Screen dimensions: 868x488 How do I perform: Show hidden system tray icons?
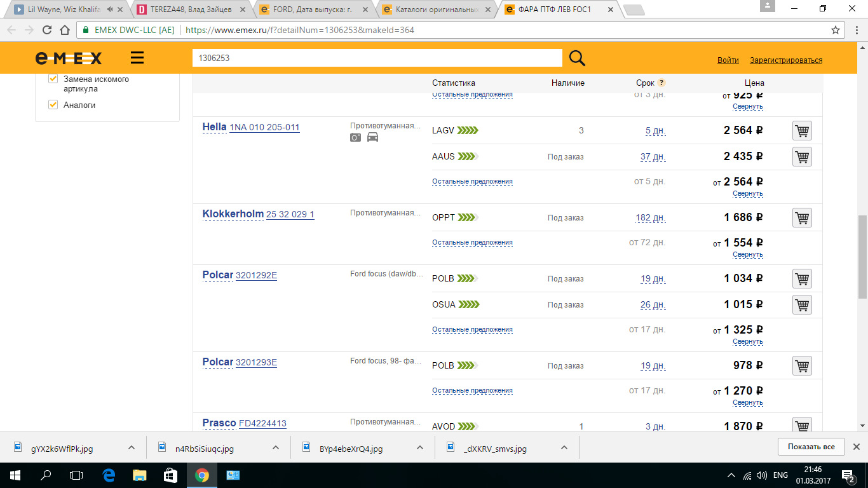(732, 475)
